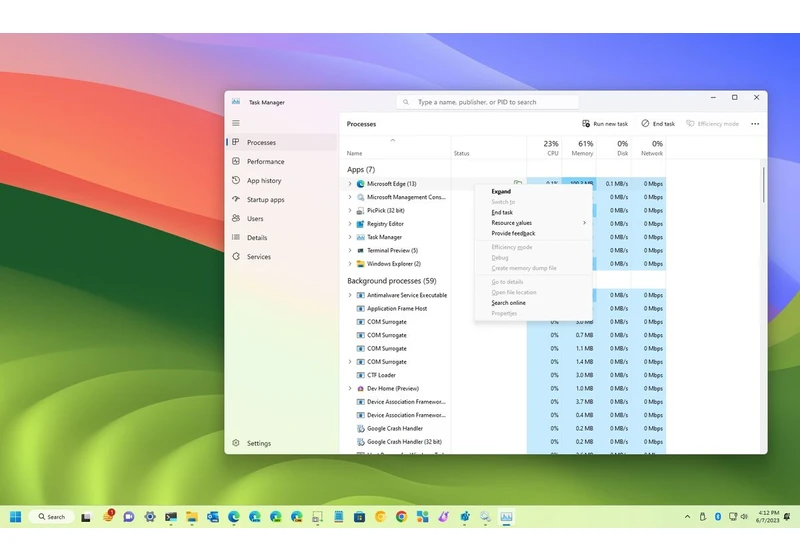This screenshot has width=800, height=560.
Task: Click the three-dots more options icon
Action: click(755, 124)
